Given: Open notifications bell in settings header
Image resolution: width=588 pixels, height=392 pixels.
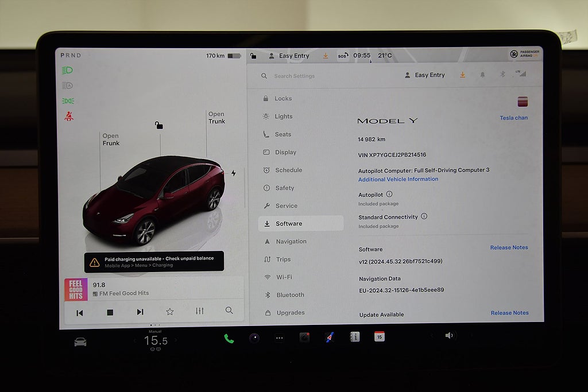Looking at the screenshot, I should tap(482, 75).
